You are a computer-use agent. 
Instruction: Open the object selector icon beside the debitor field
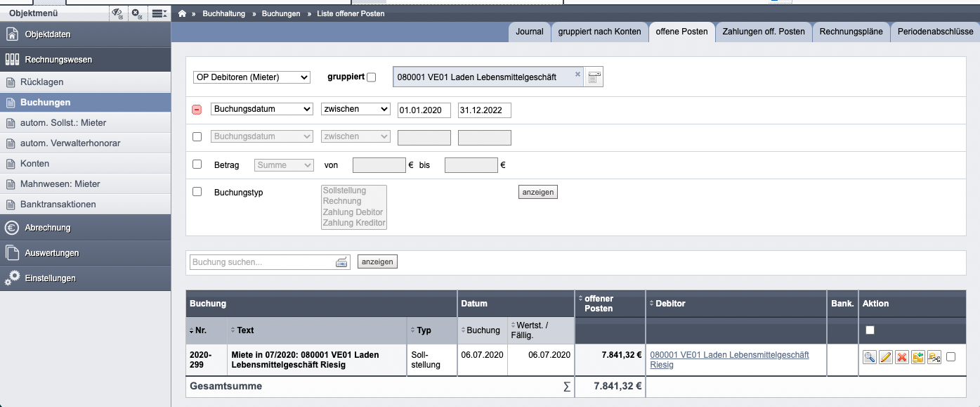tap(594, 77)
